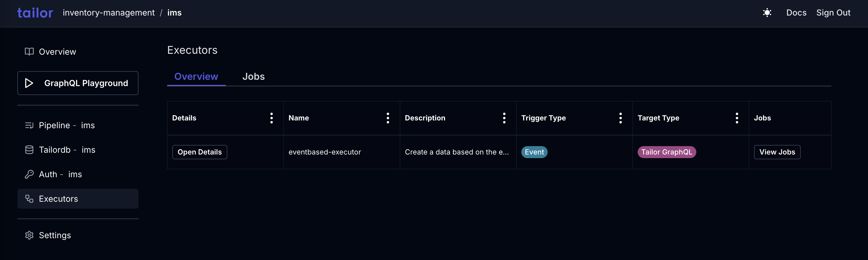
Task: Open Trigger Type column options menu
Action: 620,118
